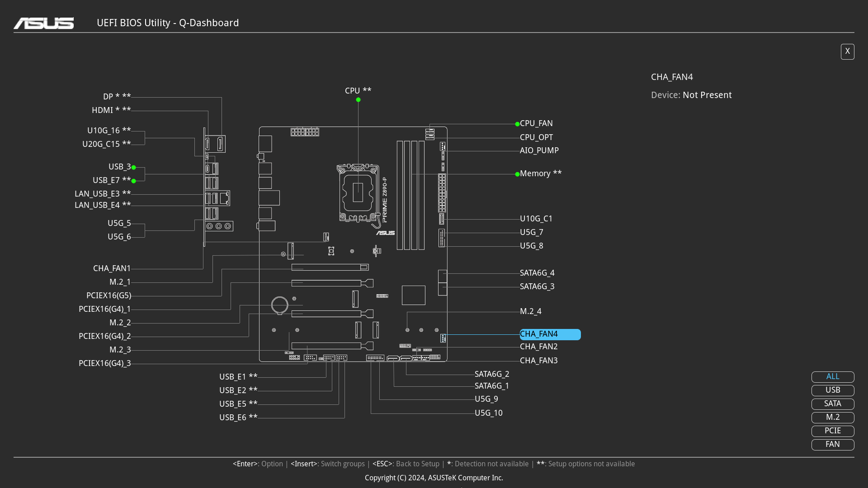Viewport: 868px width, 488px height.
Task: Select the M.2_3 slot label
Action: [120, 350]
